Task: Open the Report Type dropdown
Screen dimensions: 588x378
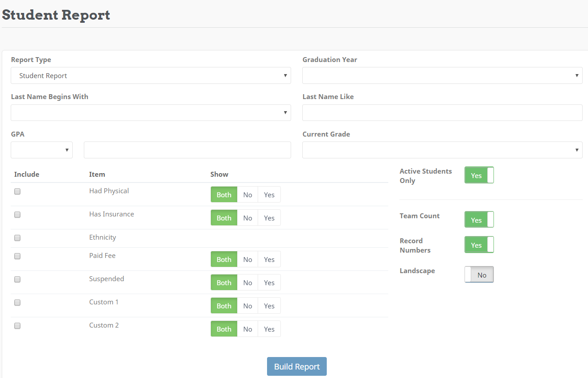Action: (x=151, y=75)
